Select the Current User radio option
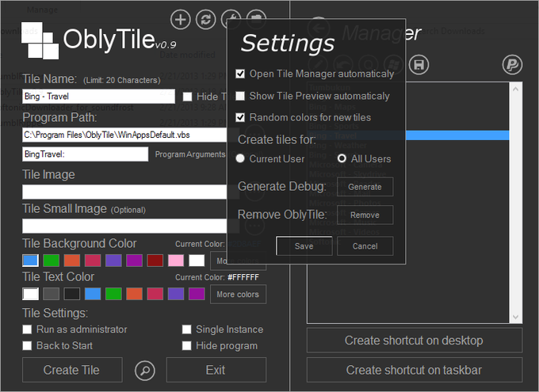The width and height of the screenshot is (539, 392). click(240, 158)
